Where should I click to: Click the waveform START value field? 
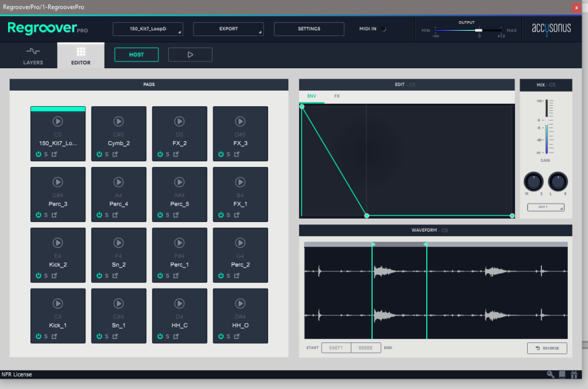(x=336, y=348)
